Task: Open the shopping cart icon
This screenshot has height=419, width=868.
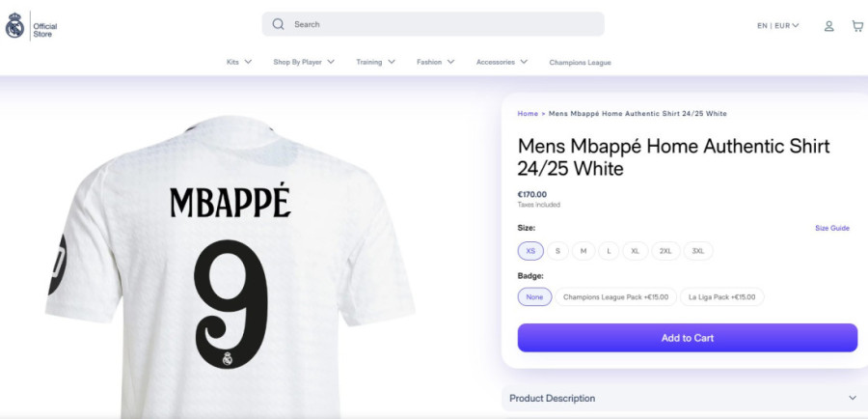Action: 857,26
